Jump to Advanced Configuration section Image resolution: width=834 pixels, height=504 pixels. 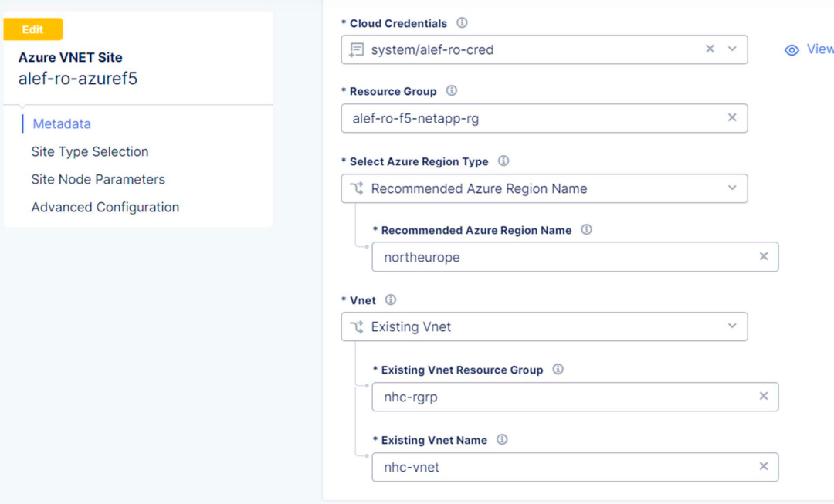[105, 207]
